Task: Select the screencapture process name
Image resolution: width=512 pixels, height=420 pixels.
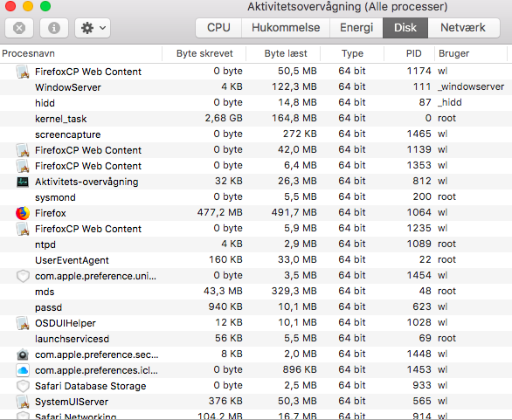Action: pos(67,134)
